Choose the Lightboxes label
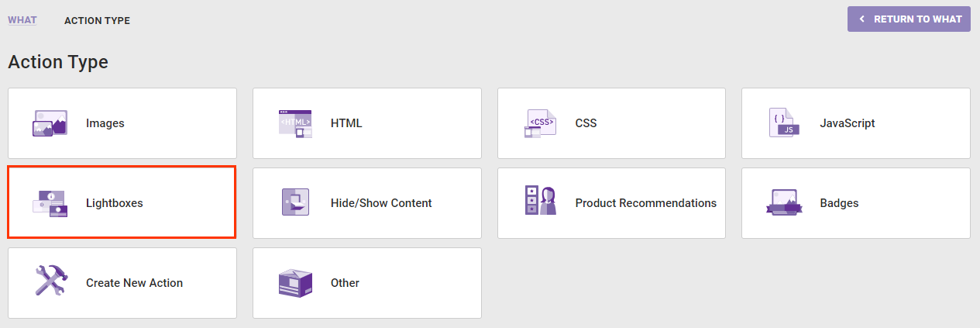980x328 pixels. [115, 203]
